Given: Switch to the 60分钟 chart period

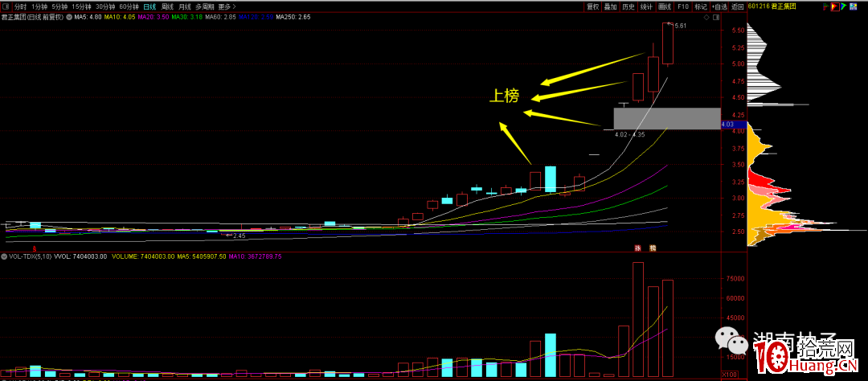Looking at the screenshot, I should (x=130, y=6).
